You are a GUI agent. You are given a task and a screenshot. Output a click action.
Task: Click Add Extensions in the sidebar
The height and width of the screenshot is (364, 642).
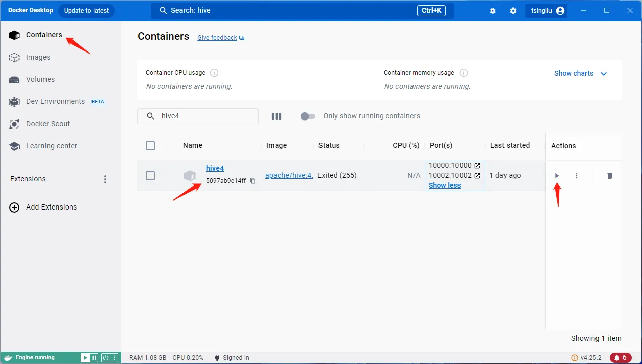click(43, 207)
